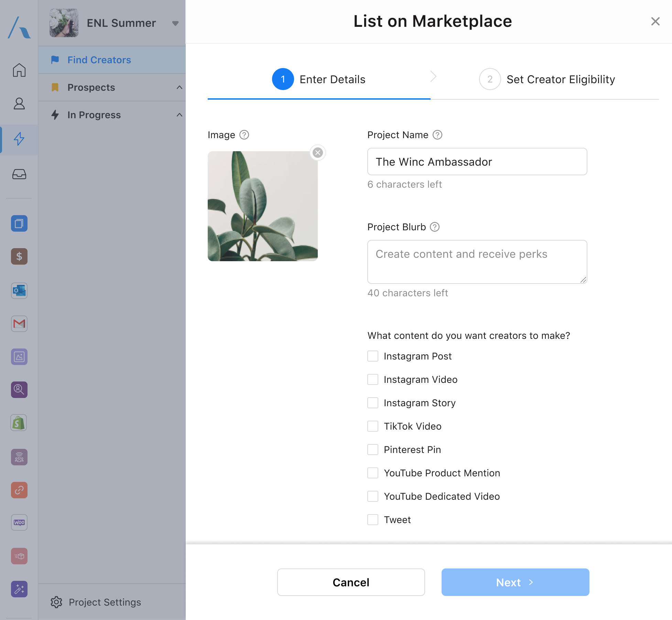Tick the YouTube Dedicated Video checkbox
The height and width of the screenshot is (620, 672).
[x=373, y=496]
